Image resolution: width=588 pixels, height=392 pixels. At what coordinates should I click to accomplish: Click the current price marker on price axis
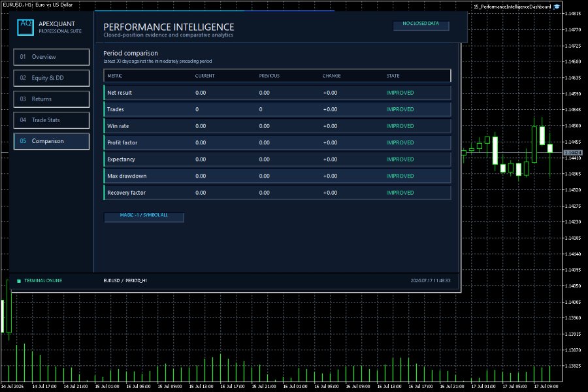[572, 153]
